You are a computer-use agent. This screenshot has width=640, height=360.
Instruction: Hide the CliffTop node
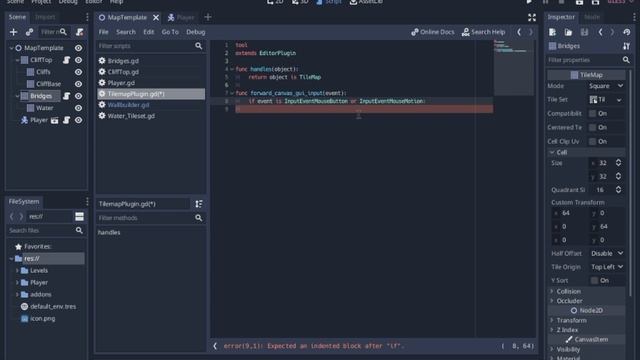tap(78, 60)
